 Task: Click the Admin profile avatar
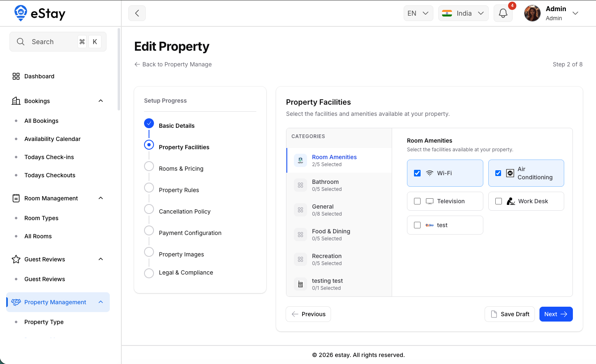point(532,13)
